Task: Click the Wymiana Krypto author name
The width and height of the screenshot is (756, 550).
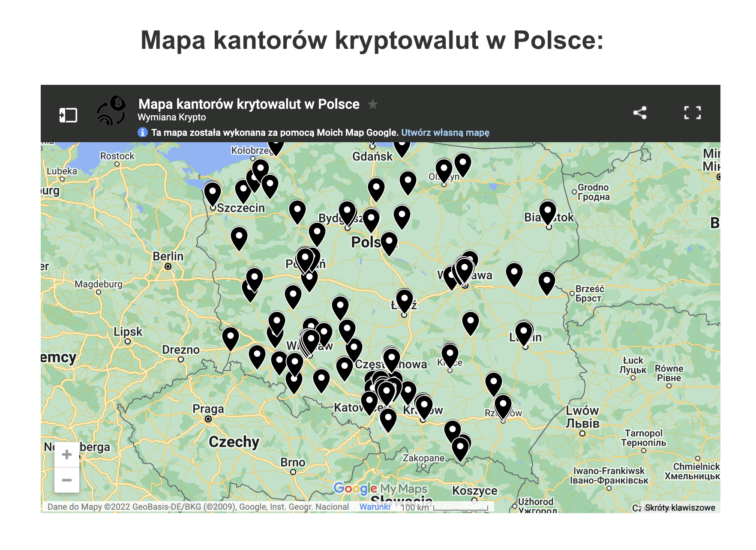Action: point(171,117)
